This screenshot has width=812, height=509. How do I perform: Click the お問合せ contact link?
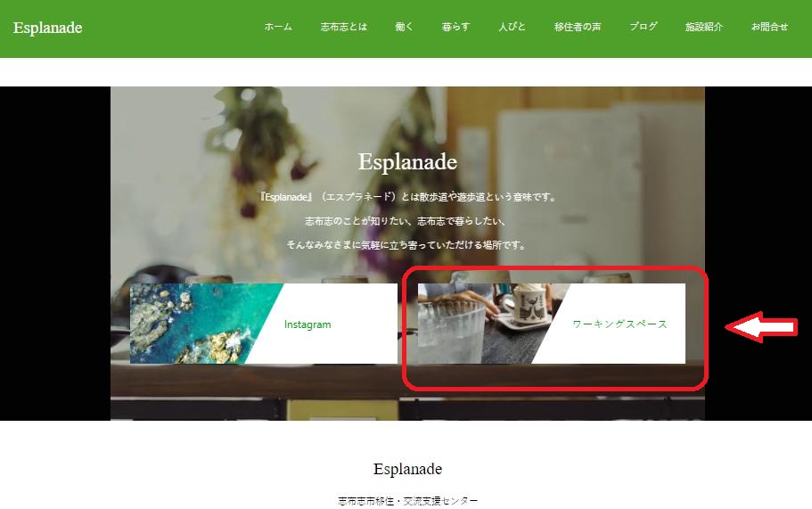coord(769,27)
